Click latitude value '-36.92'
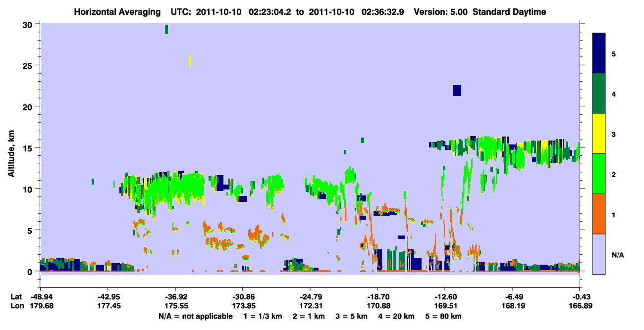Screen dimensions: 644x330 (x=175, y=297)
